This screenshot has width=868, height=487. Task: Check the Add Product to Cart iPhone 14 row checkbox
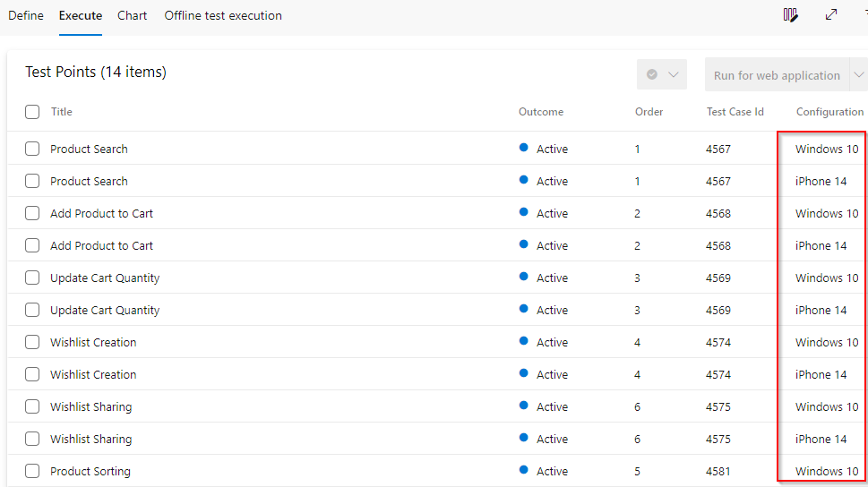coord(32,245)
